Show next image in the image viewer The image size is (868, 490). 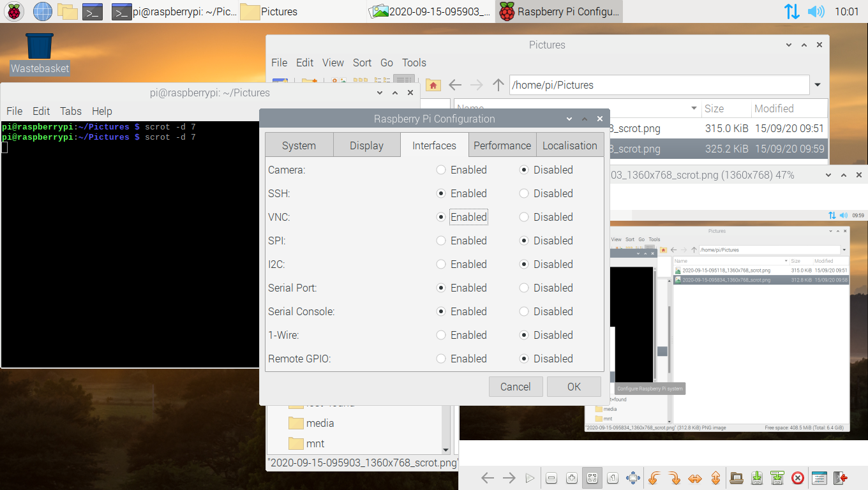509,478
